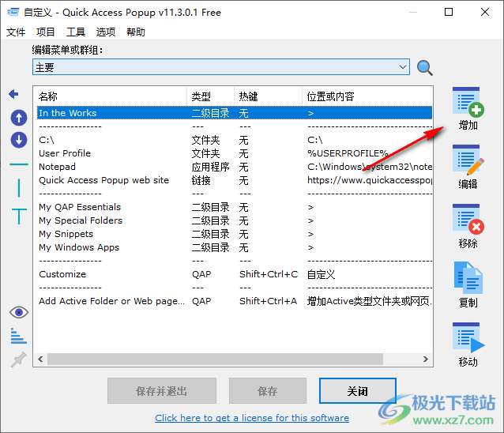This screenshot has height=433, width=504.
Task: Click the scrollbar right arrow
Action: (x=426, y=359)
